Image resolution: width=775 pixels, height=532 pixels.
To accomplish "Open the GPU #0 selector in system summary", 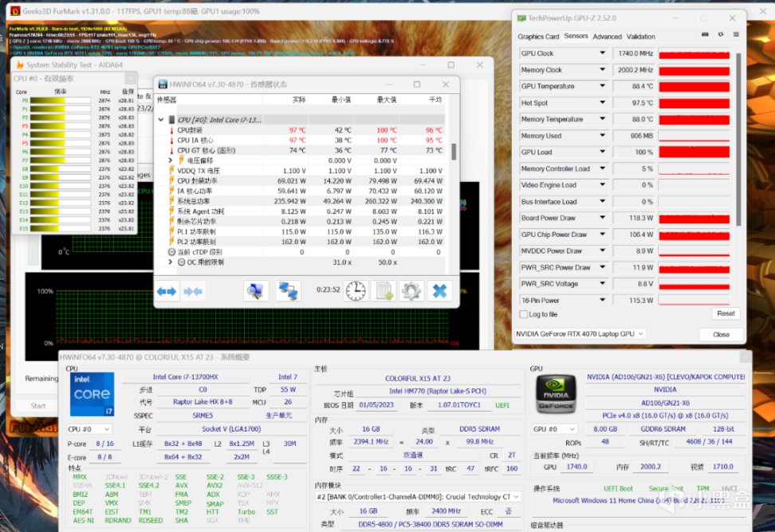I will pos(555,429).
